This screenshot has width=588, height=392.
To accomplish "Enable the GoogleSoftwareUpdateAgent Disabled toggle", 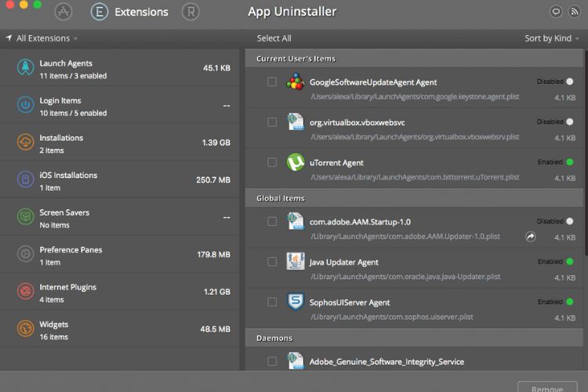I will pyautogui.click(x=570, y=82).
